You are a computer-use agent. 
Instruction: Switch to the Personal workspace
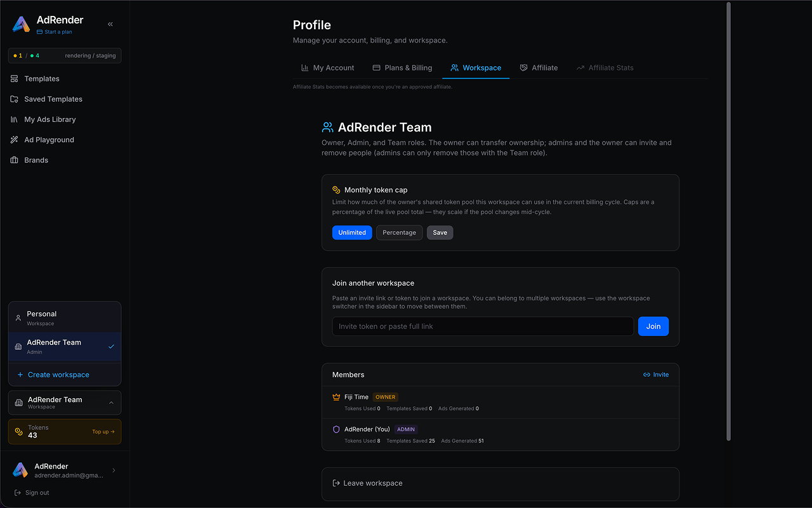(65, 318)
